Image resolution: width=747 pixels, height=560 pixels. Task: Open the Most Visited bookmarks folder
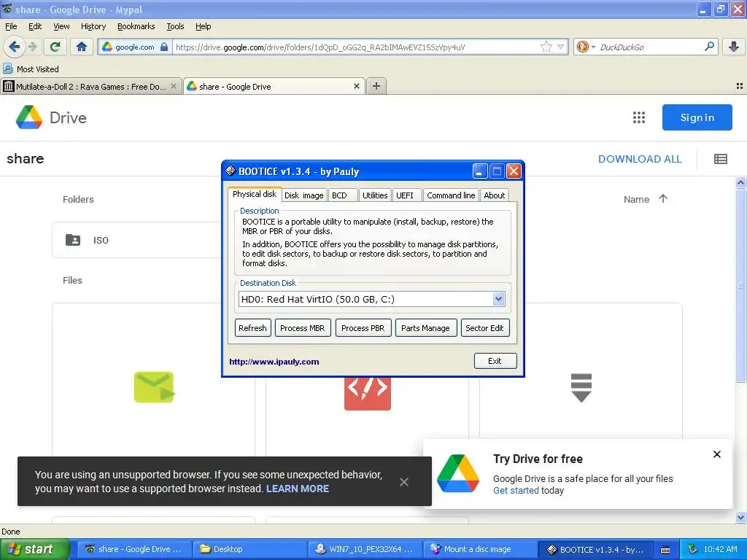pos(31,69)
